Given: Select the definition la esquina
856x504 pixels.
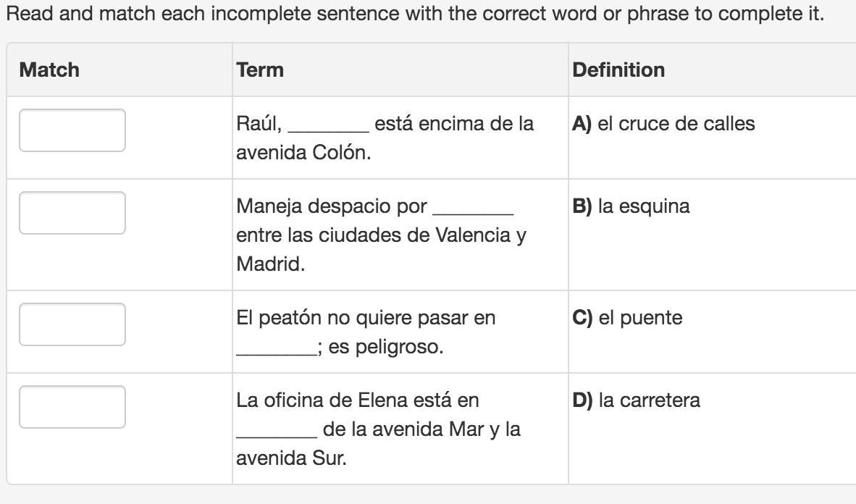Looking at the screenshot, I should (644, 206).
